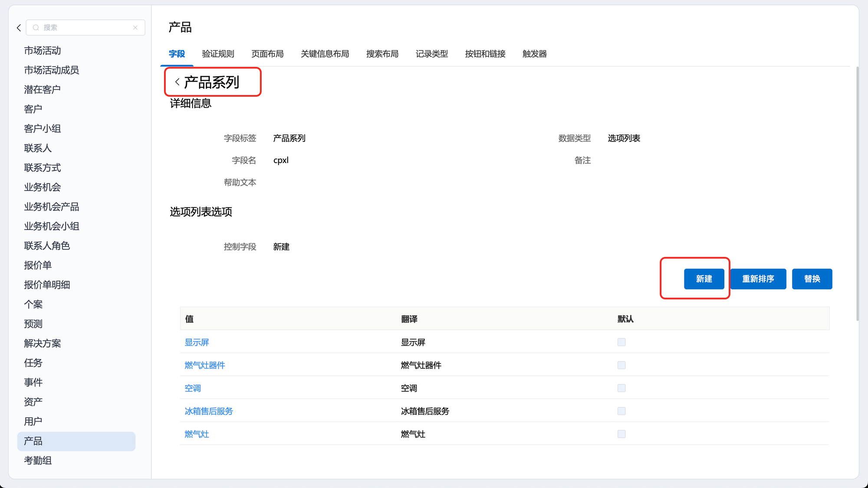This screenshot has width=868, height=488.
Task: Click the 替换 button
Action: pos(812,279)
